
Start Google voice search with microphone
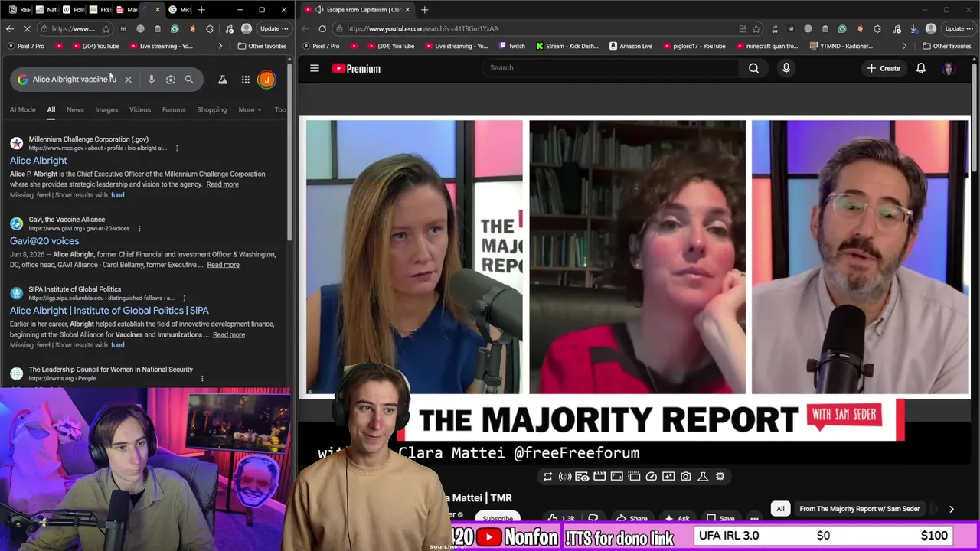pyautogui.click(x=151, y=80)
